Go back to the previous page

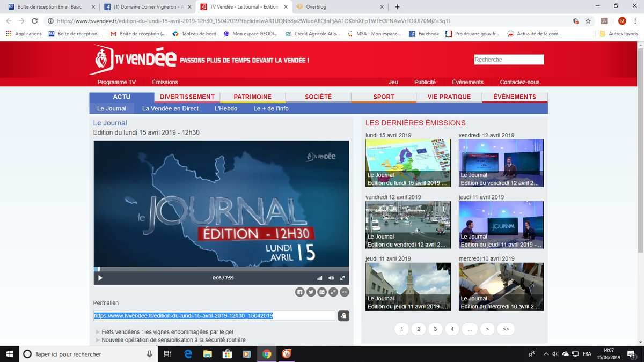pos(8,21)
